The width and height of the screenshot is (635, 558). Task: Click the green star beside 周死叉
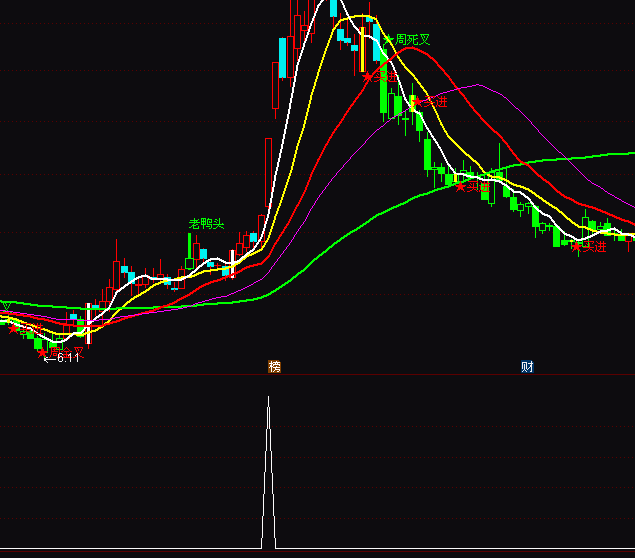(388, 40)
